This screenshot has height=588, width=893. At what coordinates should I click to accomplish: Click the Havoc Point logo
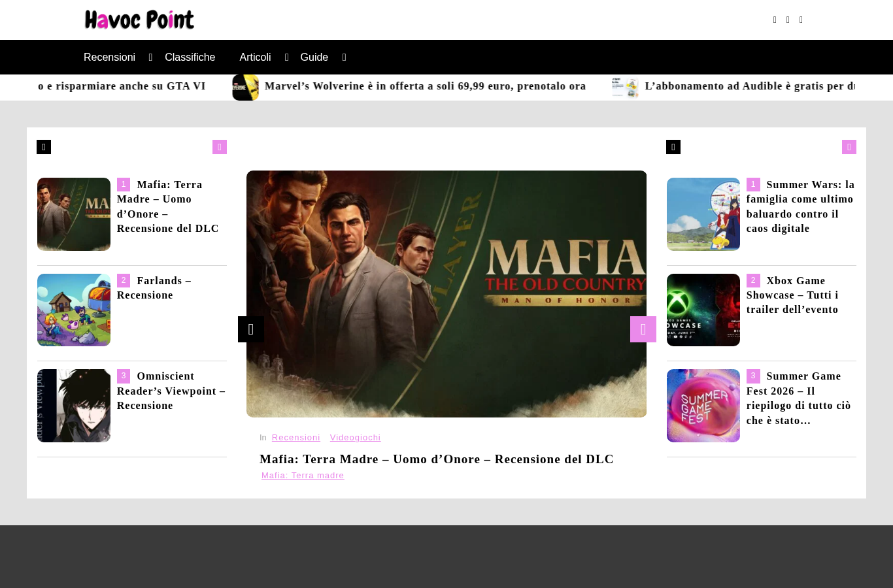point(139,20)
